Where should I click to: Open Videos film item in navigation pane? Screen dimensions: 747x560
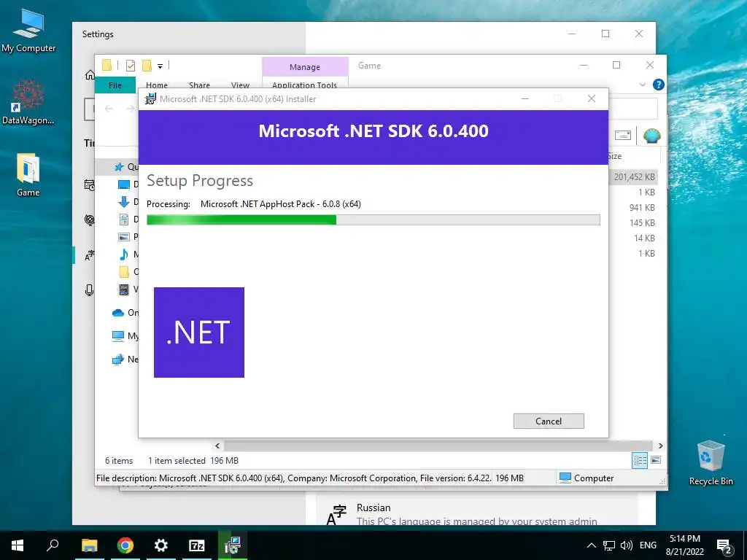(123, 289)
